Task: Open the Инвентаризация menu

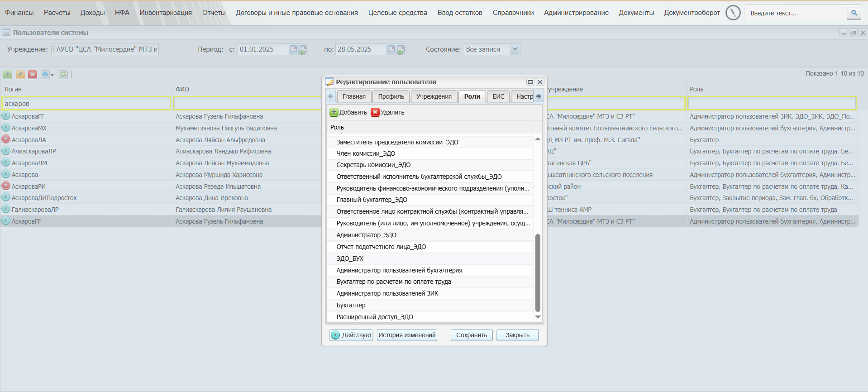Action: click(166, 13)
